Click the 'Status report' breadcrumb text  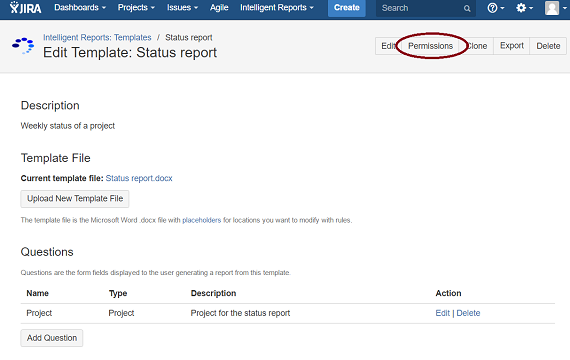coord(189,37)
